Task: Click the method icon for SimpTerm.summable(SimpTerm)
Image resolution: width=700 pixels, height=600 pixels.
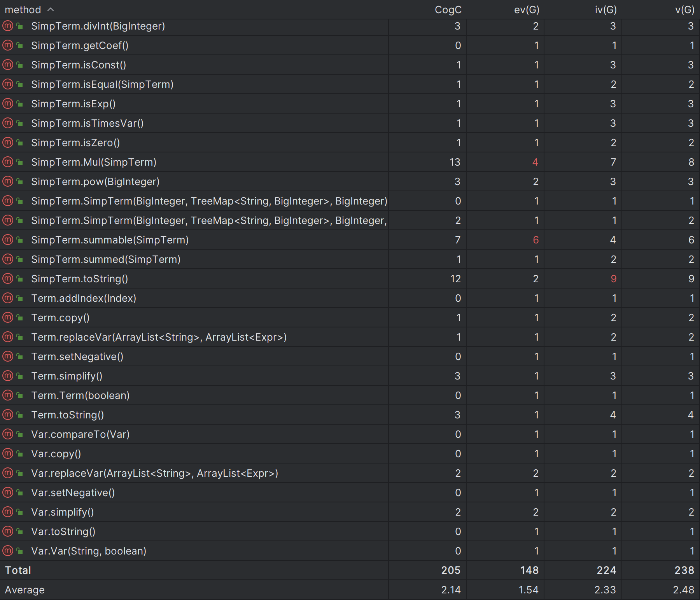Action: pyautogui.click(x=8, y=240)
